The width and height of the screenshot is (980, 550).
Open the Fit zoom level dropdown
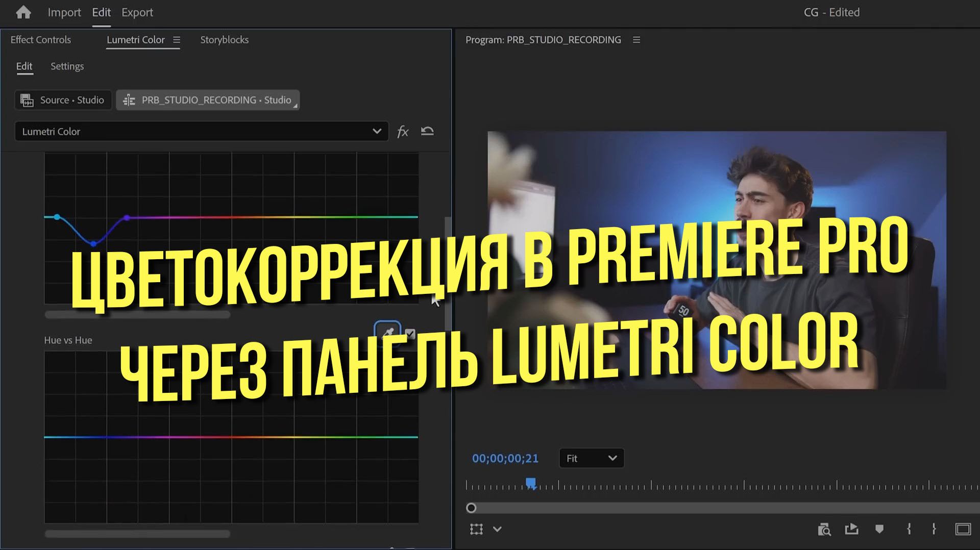591,458
